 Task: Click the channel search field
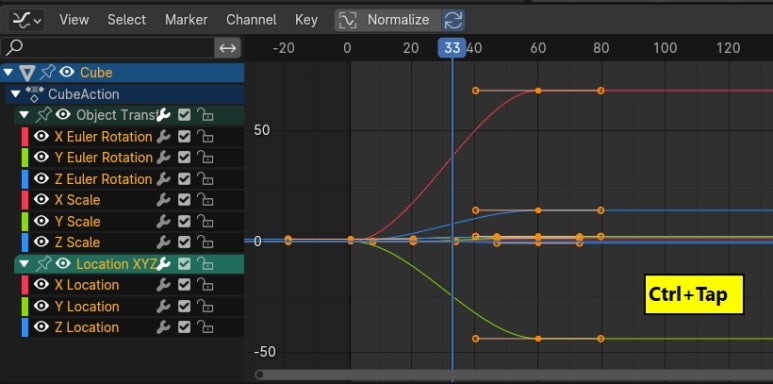(107, 48)
